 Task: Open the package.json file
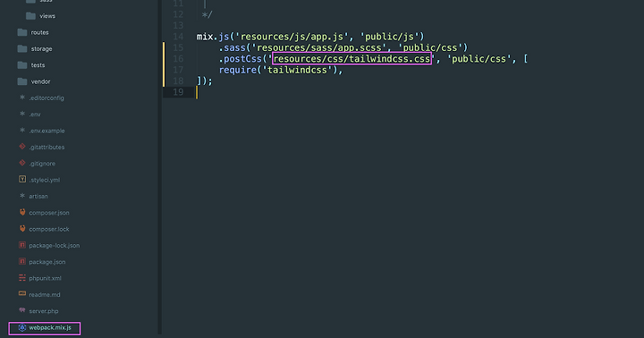[x=47, y=262]
